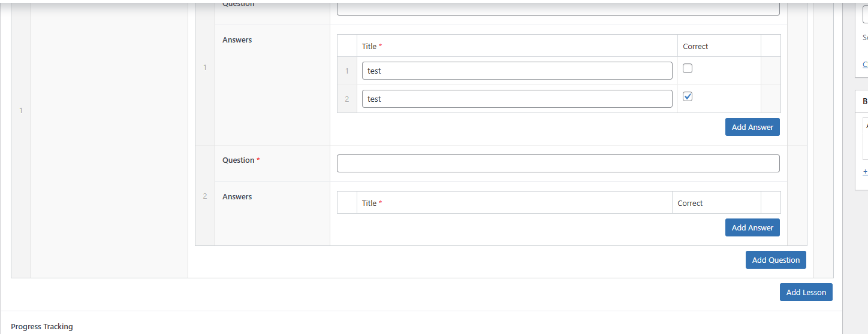Uncheck the Correct box for answer 2
868x334 pixels.
tap(688, 96)
